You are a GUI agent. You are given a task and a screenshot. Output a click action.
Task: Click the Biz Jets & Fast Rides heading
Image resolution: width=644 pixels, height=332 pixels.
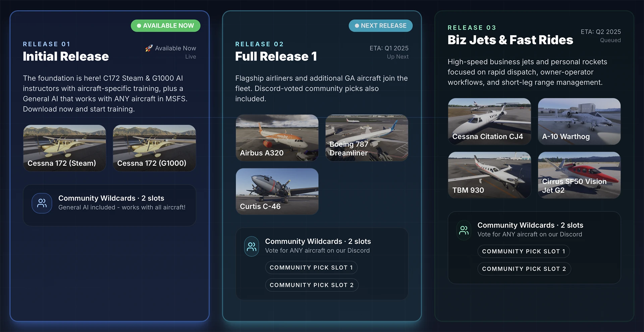click(x=510, y=40)
